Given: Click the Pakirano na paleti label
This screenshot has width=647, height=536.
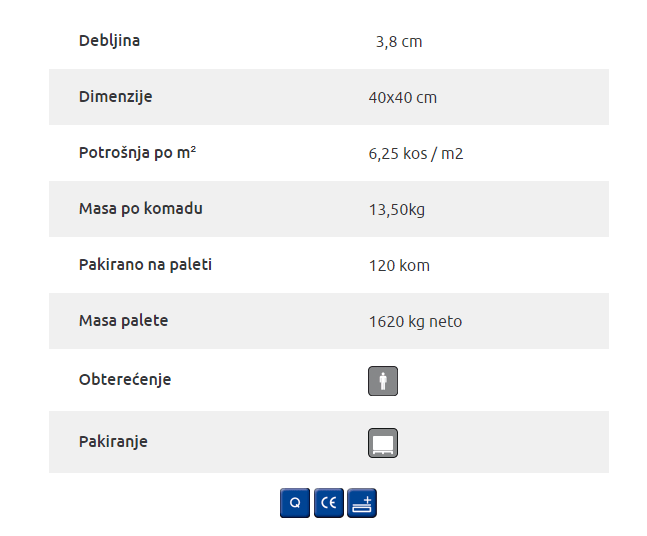Looking at the screenshot, I should (145, 264).
